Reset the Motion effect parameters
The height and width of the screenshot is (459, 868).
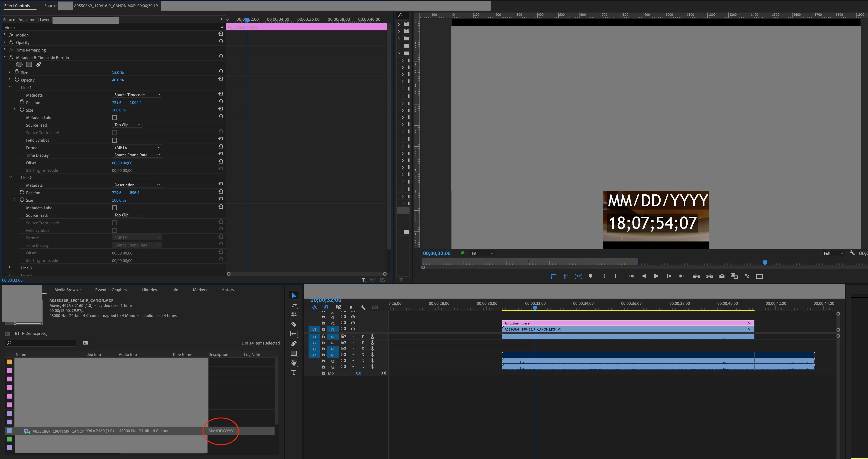pos(221,34)
